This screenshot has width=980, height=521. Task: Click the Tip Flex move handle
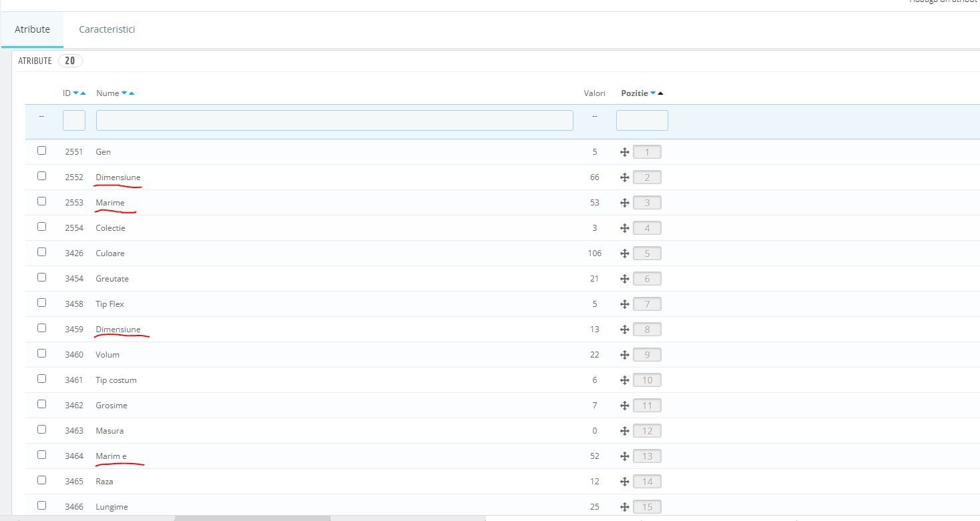click(x=625, y=304)
